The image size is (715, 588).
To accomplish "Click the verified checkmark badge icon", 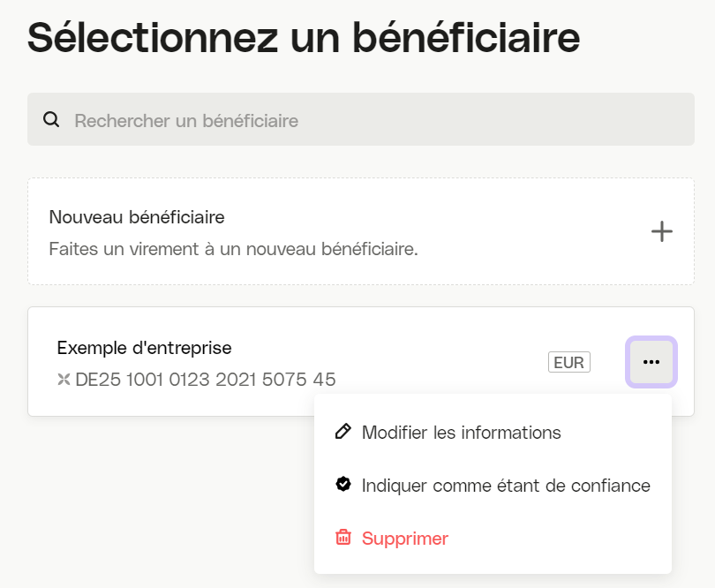I will pyautogui.click(x=342, y=484).
